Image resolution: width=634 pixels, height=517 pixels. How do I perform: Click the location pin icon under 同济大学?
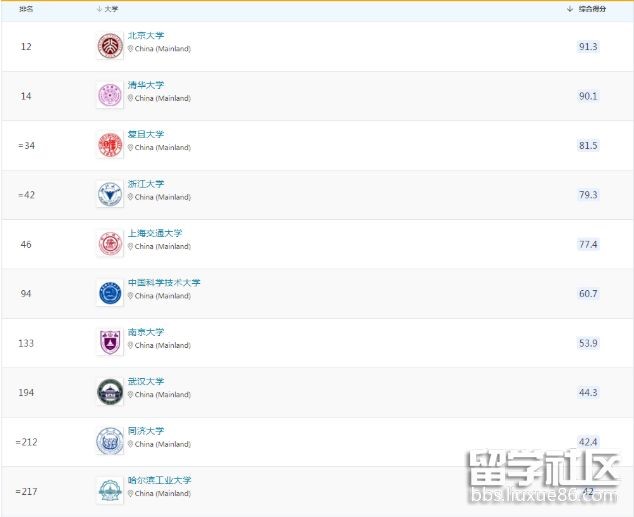click(x=130, y=444)
